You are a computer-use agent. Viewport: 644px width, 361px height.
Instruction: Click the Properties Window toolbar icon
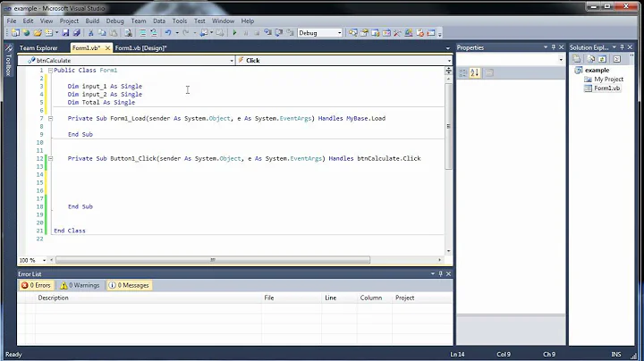[364, 33]
